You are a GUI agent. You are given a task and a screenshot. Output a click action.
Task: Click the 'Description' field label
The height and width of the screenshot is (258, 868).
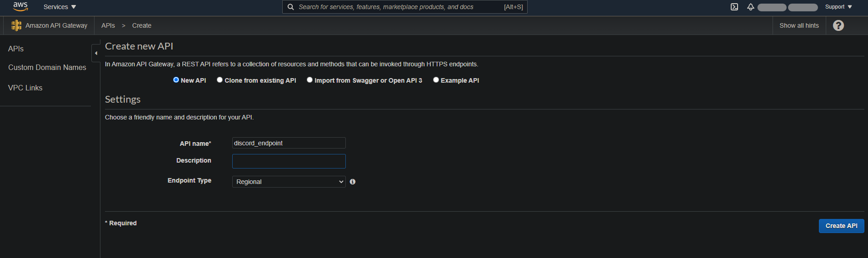[x=194, y=160]
